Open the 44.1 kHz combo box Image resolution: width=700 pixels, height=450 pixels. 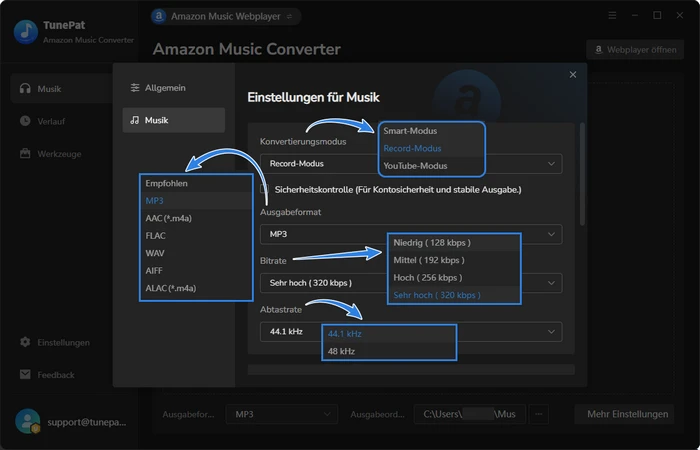pos(411,332)
